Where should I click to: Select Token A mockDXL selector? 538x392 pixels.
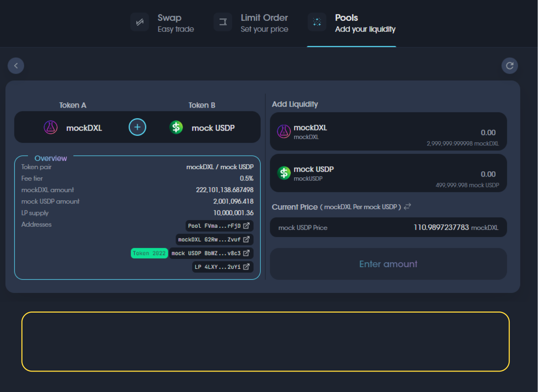(73, 128)
